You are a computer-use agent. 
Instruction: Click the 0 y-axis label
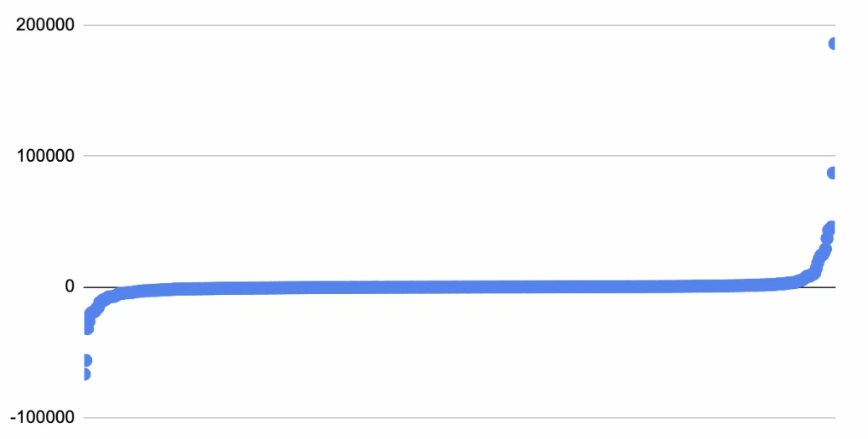point(69,287)
